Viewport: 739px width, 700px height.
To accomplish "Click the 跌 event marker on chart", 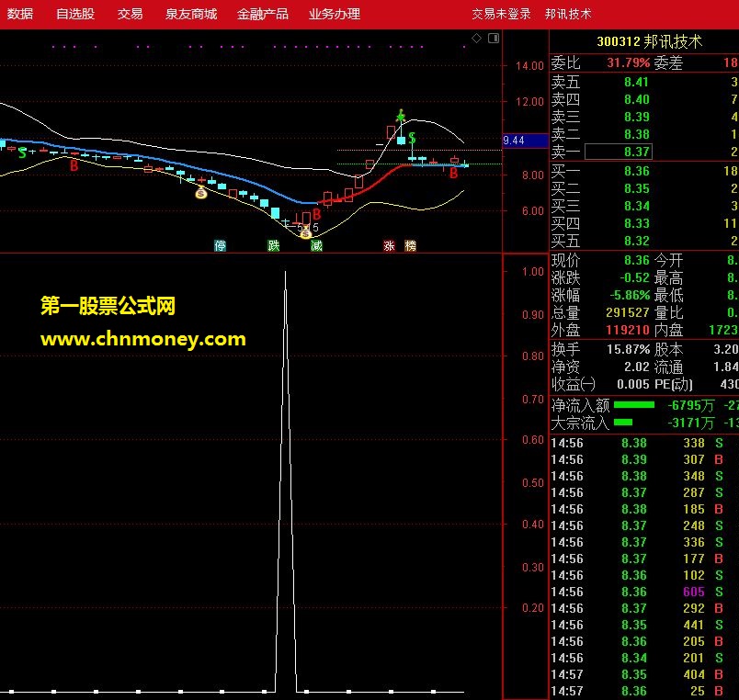I will coord(274,245).
